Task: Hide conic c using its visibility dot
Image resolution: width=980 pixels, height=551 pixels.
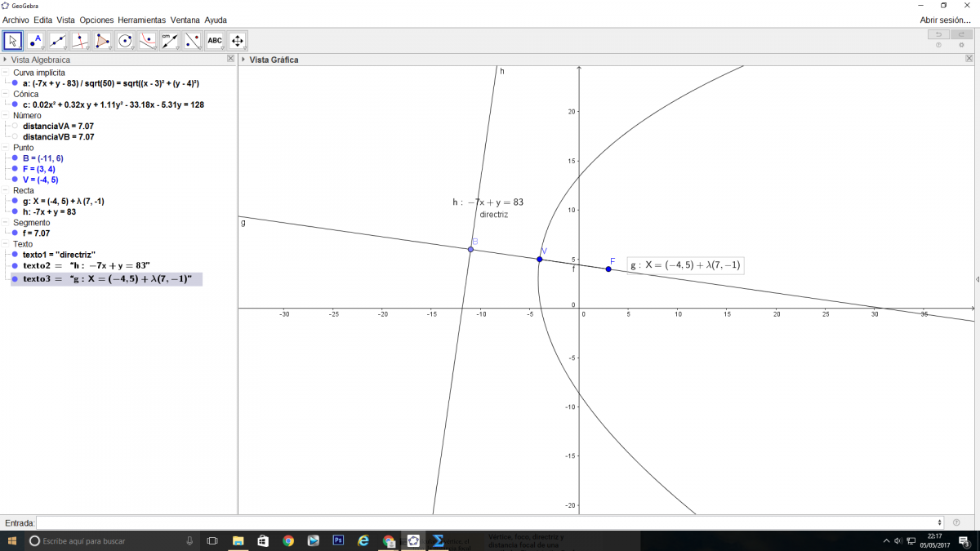Action: [x=15, y=104]
